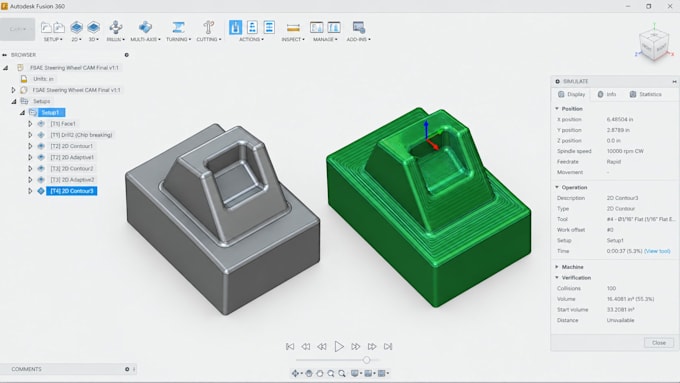Open the MULTI-AXIS dropdown menu
680x383 pixels.
(145, 39)
